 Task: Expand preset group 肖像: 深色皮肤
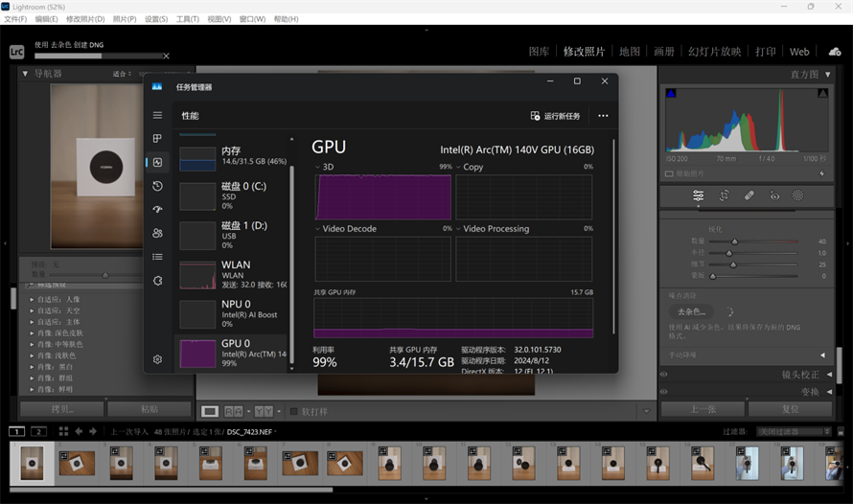[32, 333]
